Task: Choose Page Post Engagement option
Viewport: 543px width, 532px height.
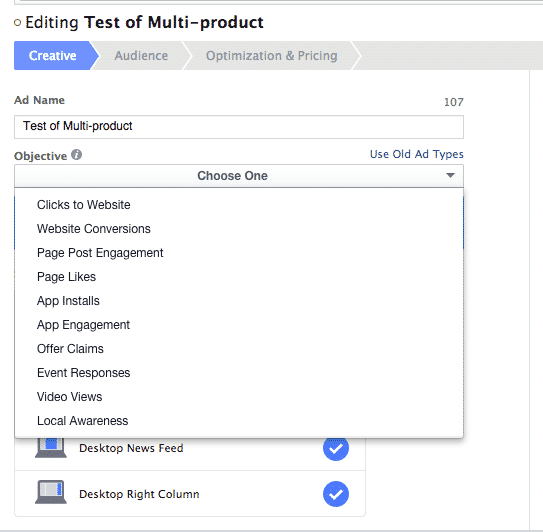Action: coord(100,253)
